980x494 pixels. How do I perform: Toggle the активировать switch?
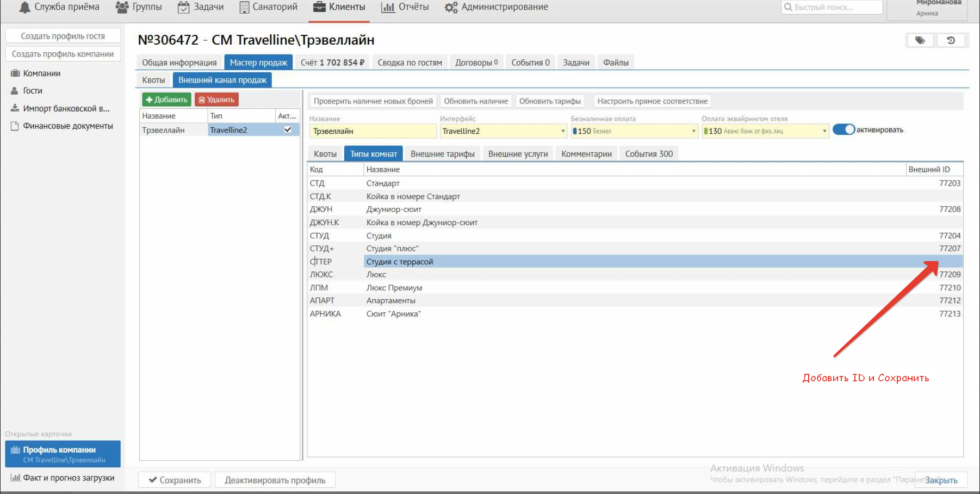click(x=843, y=130)
